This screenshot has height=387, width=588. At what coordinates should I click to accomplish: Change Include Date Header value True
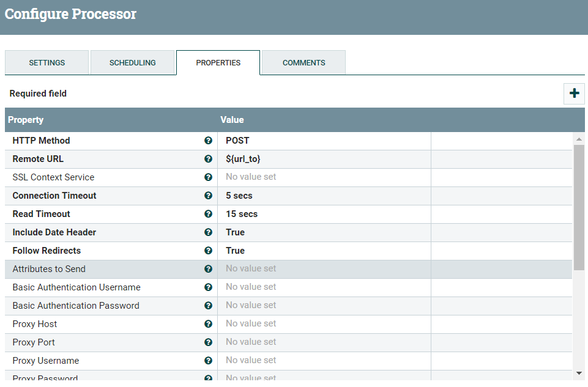324,233
